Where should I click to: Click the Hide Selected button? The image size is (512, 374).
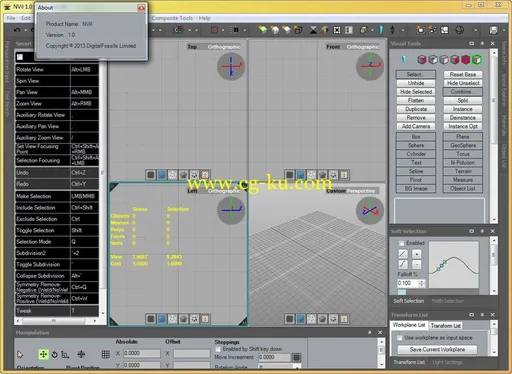[416, 92]
